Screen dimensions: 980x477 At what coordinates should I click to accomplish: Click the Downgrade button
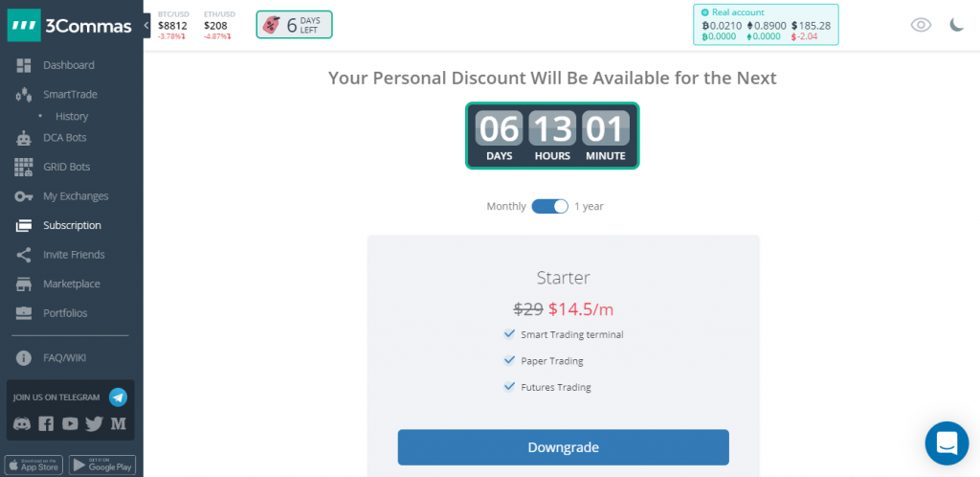[563, 447]
